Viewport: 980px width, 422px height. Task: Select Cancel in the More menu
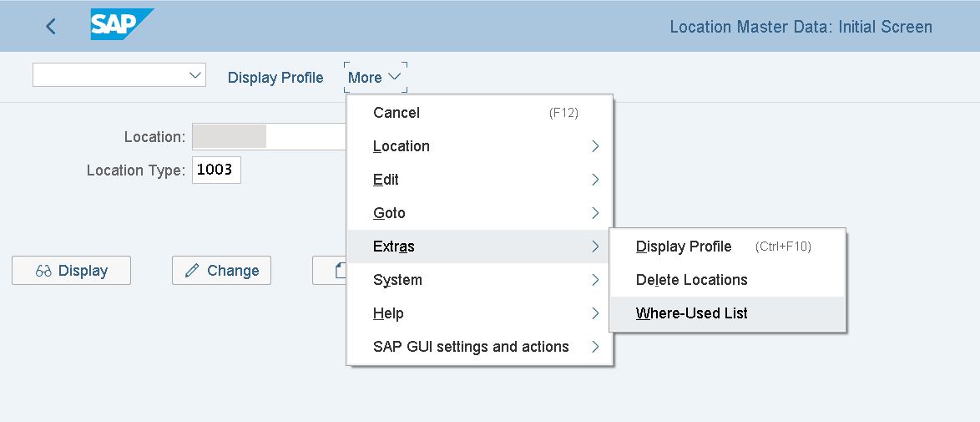397,113
